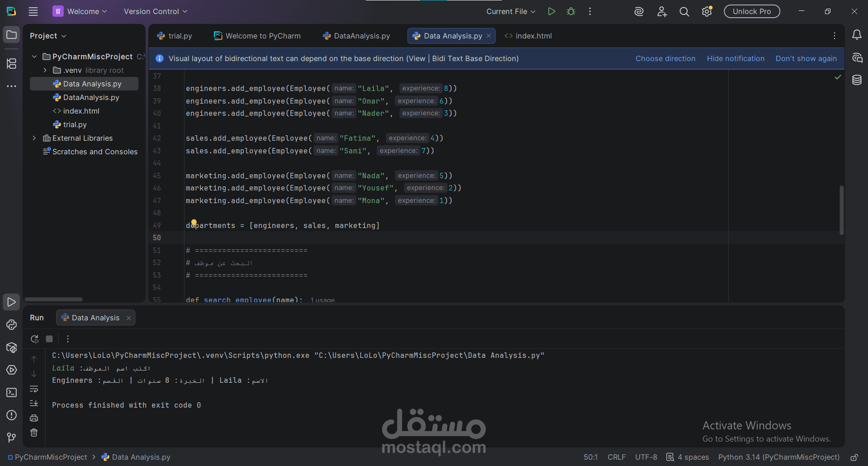Open the Database tool window icon

click(x=857, y=80)
